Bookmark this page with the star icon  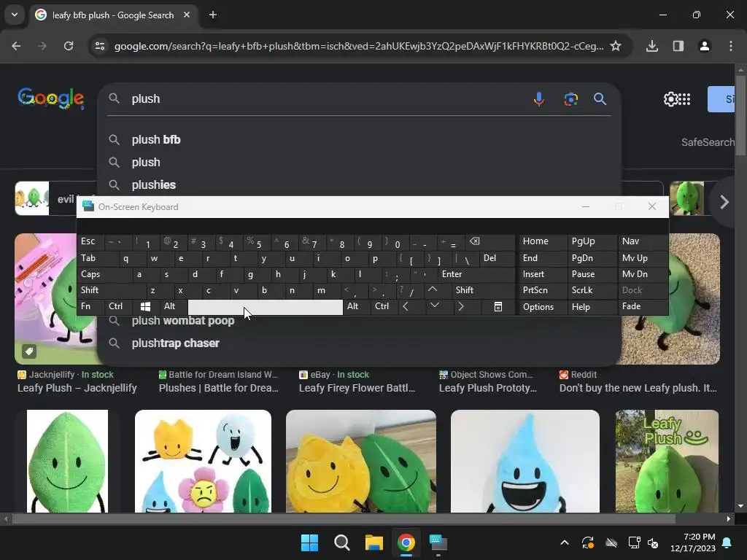coord(616,46)
